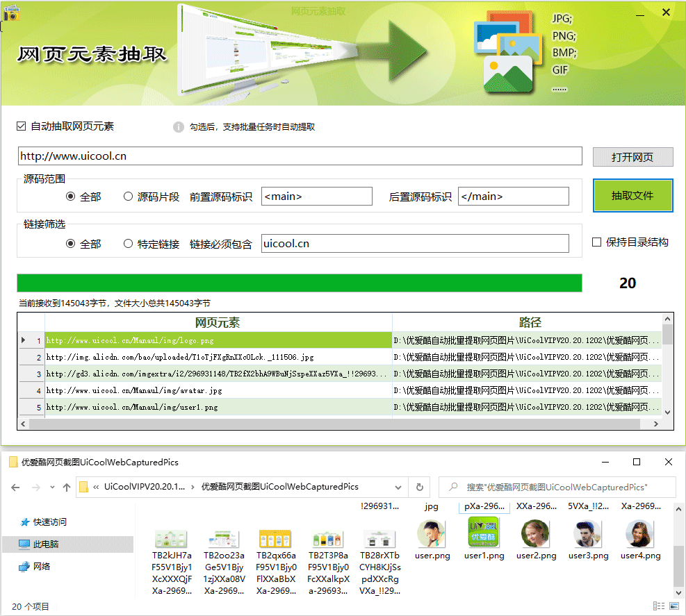Select user4.png file
This screenshot has height=616, width=686.
(640, 540)
